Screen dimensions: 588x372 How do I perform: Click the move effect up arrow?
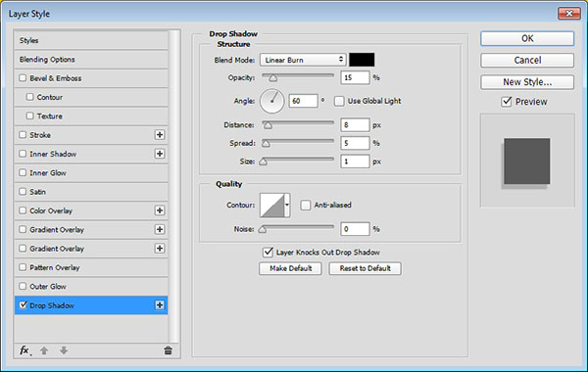tap(44, 350)
